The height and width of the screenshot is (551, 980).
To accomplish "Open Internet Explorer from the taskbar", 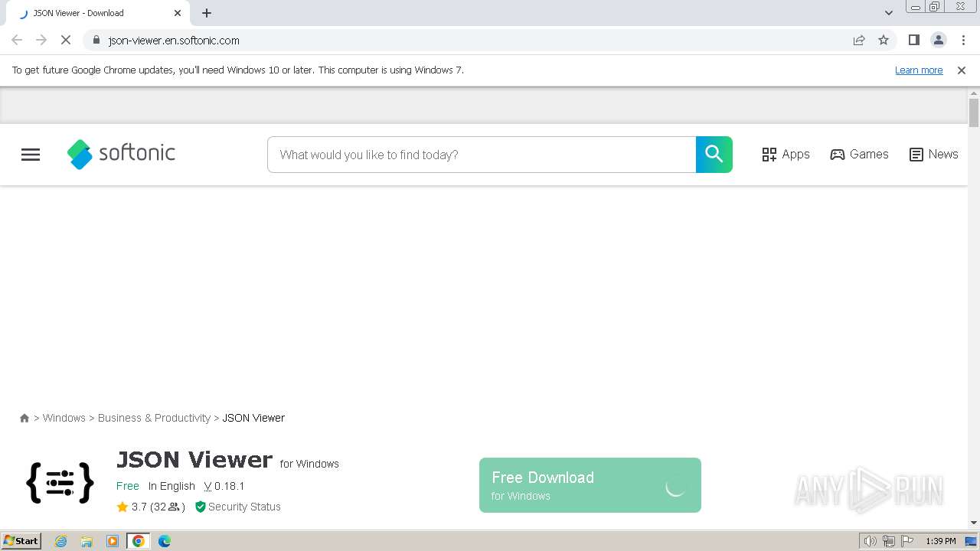I will pos(61,541).
